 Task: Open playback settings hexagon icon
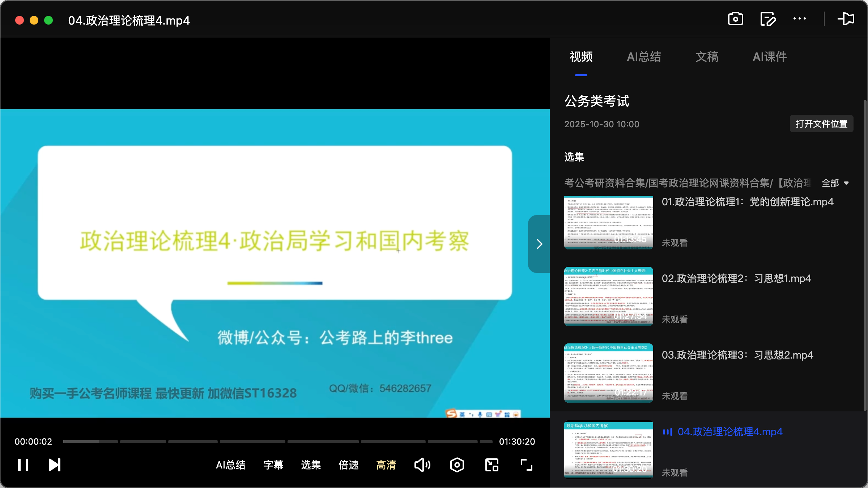pos(456,465)
